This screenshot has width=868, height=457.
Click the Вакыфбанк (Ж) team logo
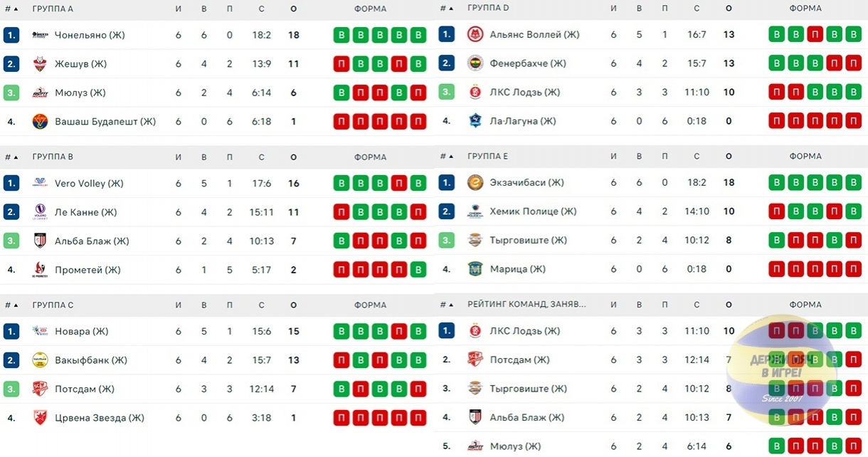tap(40, 360)
